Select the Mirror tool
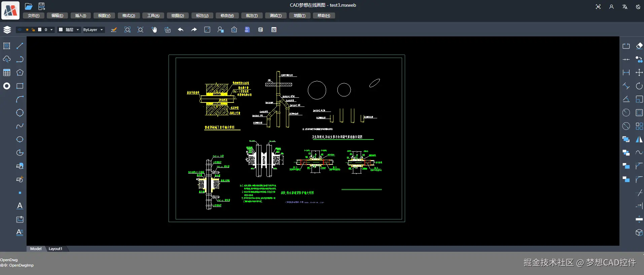The width and height of the screenshot is (644, 275). click(x=639, y=139)
